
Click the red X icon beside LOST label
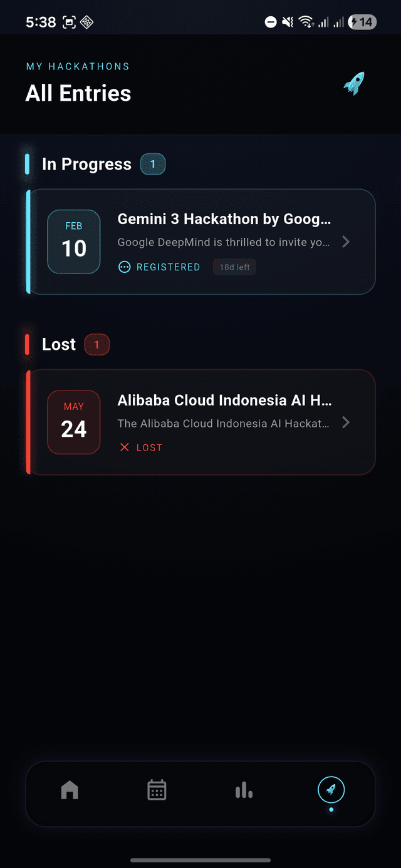[125, 447]
